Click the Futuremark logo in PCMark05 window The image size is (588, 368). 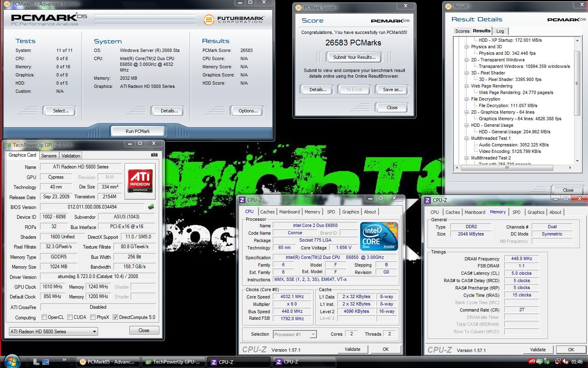(234, 19)
